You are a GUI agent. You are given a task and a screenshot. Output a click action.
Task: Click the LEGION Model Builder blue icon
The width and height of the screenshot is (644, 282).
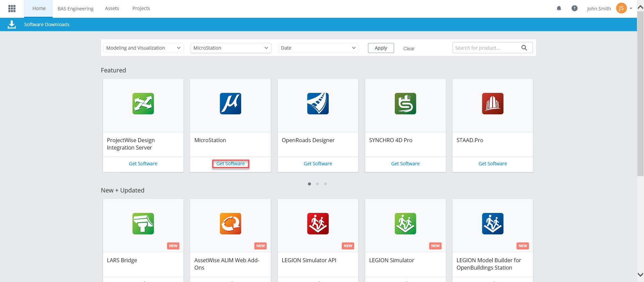(x=493, y=224)
